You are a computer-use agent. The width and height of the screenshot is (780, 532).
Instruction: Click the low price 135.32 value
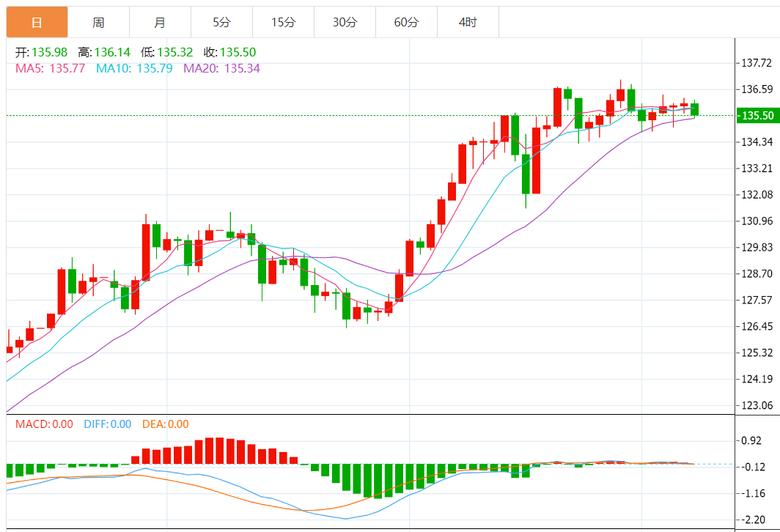pos(175,52)
